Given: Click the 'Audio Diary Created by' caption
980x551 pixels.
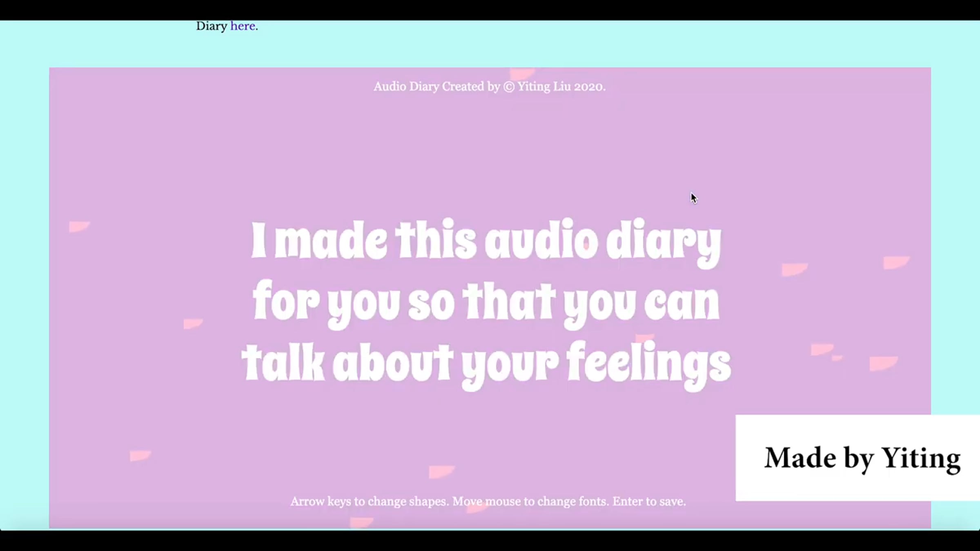Looking at the screenshot, I should [x=437, y=87].
